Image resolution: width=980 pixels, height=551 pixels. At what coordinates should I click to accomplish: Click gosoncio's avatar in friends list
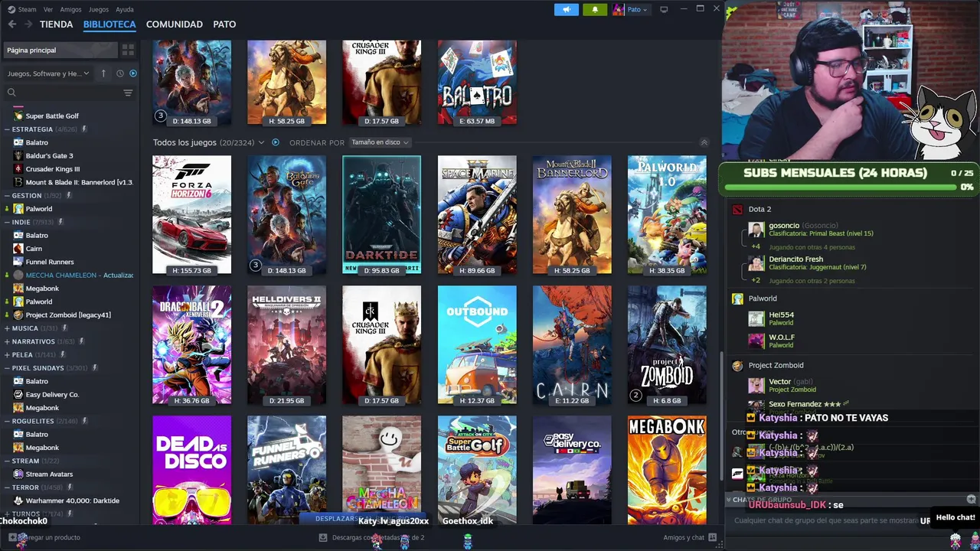[x=756, y=230]
